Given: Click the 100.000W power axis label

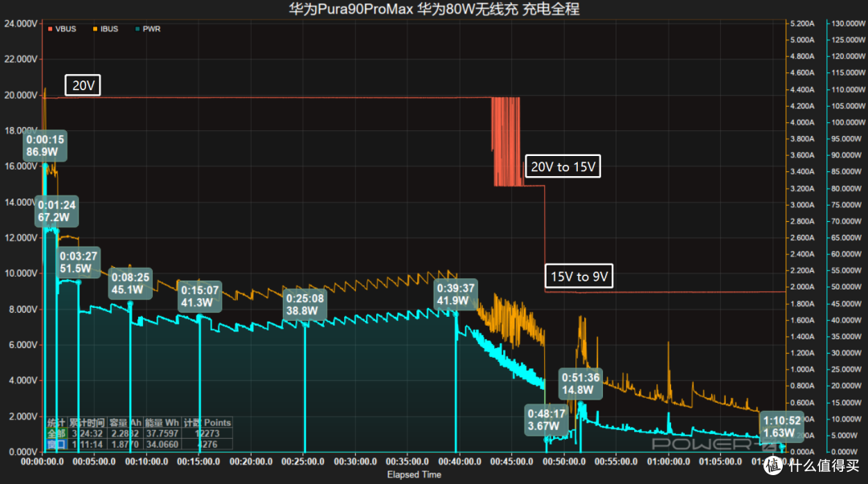Looking at the screenshot, I should click(848, 122).
